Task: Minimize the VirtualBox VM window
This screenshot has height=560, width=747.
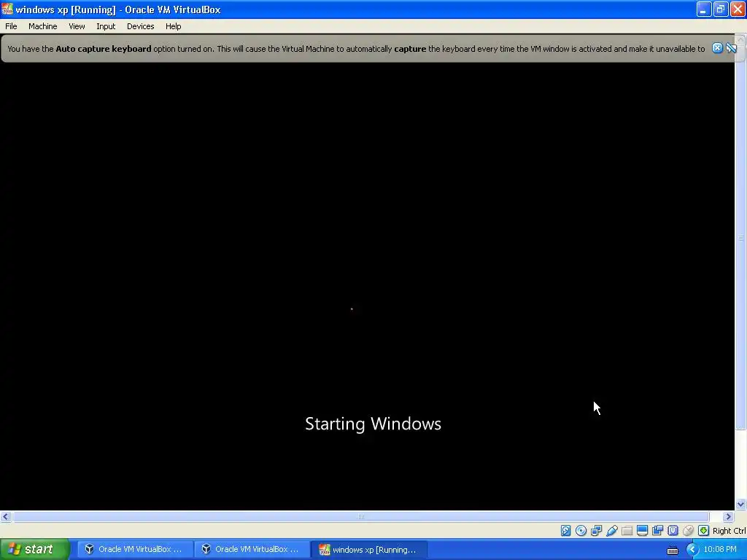Action: [704, 9]
